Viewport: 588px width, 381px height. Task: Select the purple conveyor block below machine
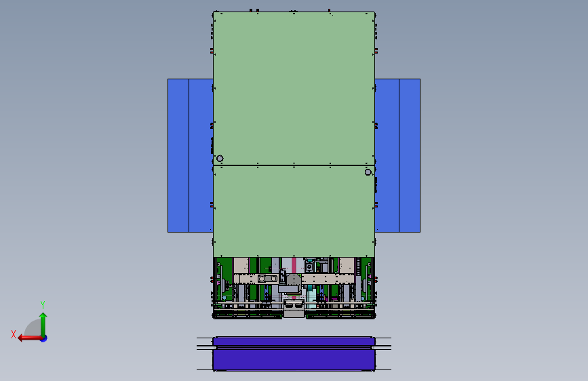pos(294,354)
